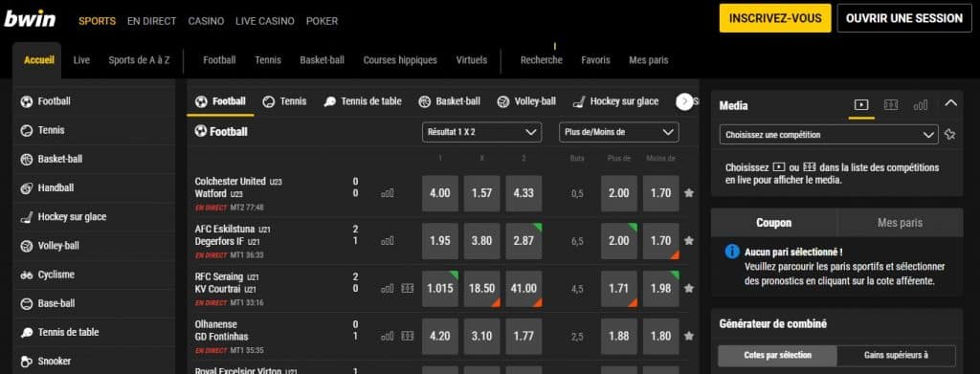Switch to 'Gains supérieurs à' option
The height and width of the screenshot is (374, 980).
pyautogui.click(x=896, y=355)
